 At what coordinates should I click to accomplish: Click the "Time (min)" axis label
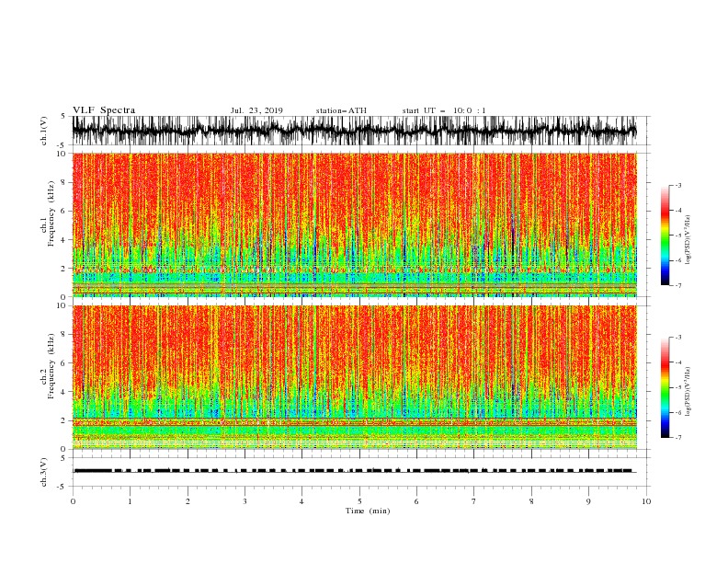pyautogui.click(x=368, y=511)
